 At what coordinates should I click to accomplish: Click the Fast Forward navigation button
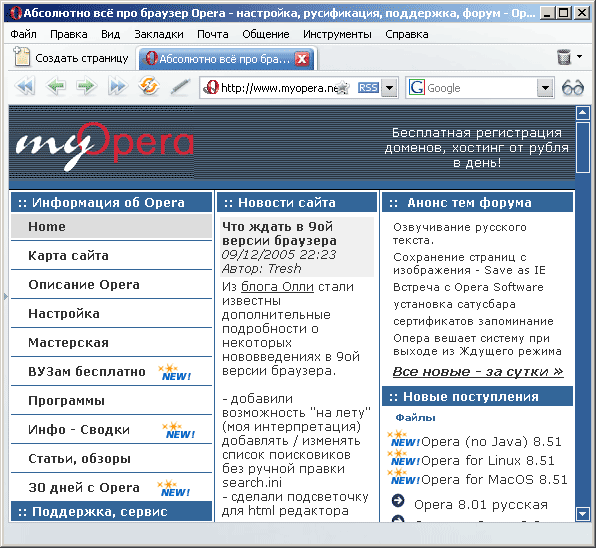click(x=117, y=86)
